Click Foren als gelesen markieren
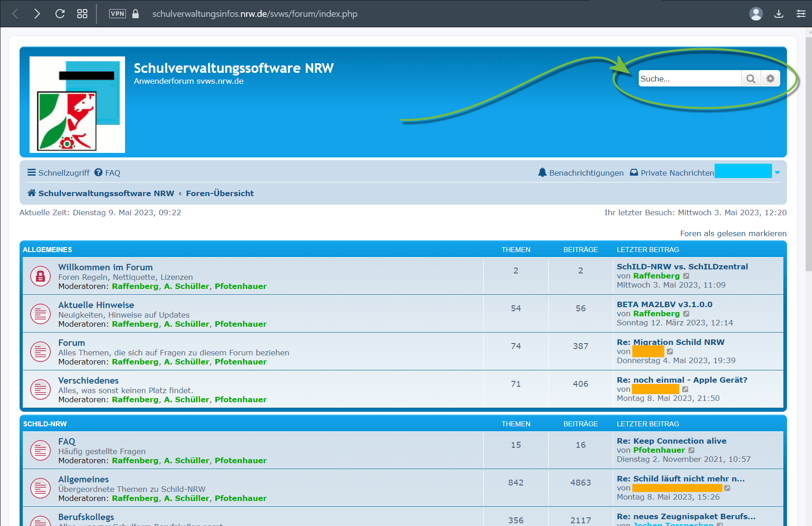Screen dimensions: 812x526 (733, 233)
